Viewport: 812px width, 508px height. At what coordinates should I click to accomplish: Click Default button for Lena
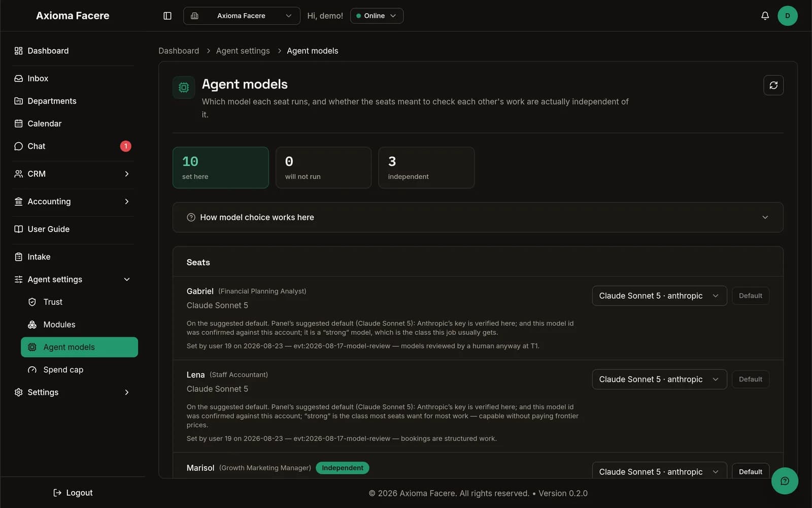click(x=750, y=379)
